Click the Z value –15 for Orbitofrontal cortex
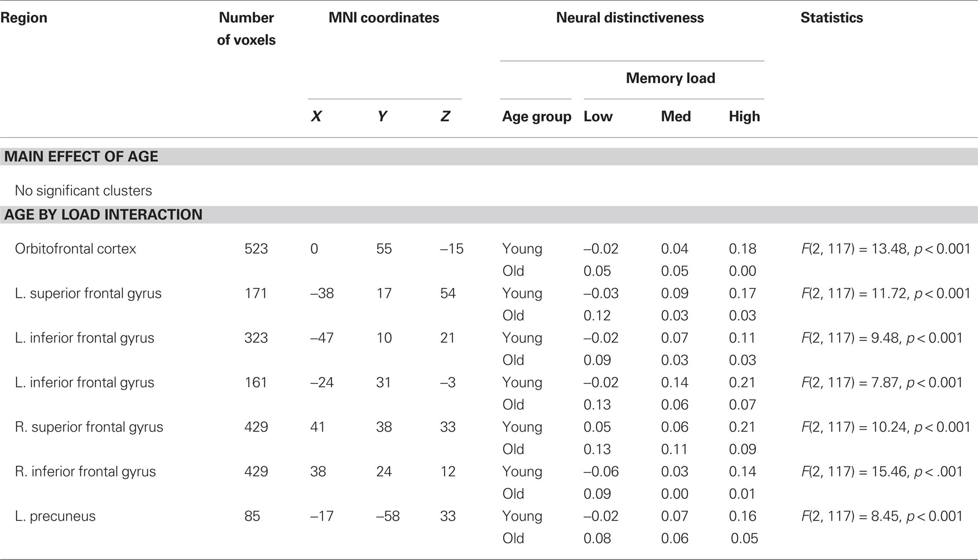Viewport: 978px width, 560px height. pyautogui.click(x=451, y=249)
